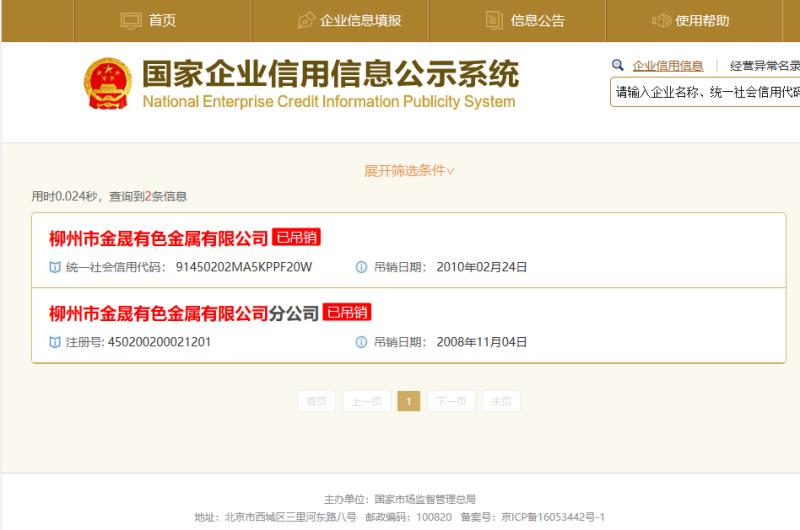Select the 企业信息 search tab
The width and height of the screenshot is (800, 530).
[668, 66]
